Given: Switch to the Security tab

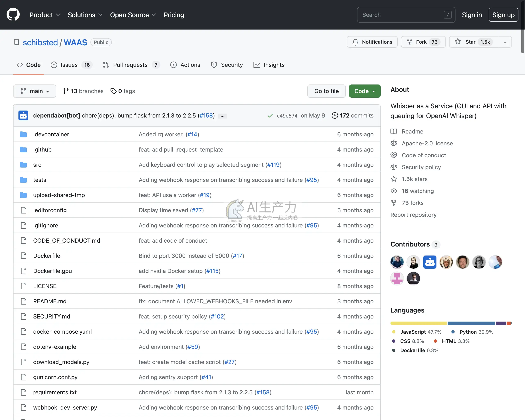Looking at the screenshot, I should (x=227, y=65).
